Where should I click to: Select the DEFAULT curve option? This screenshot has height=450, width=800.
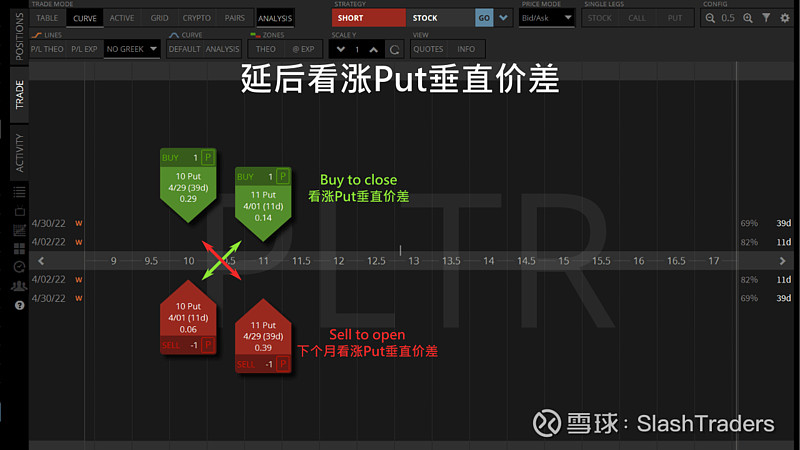(x=184, y=49)
